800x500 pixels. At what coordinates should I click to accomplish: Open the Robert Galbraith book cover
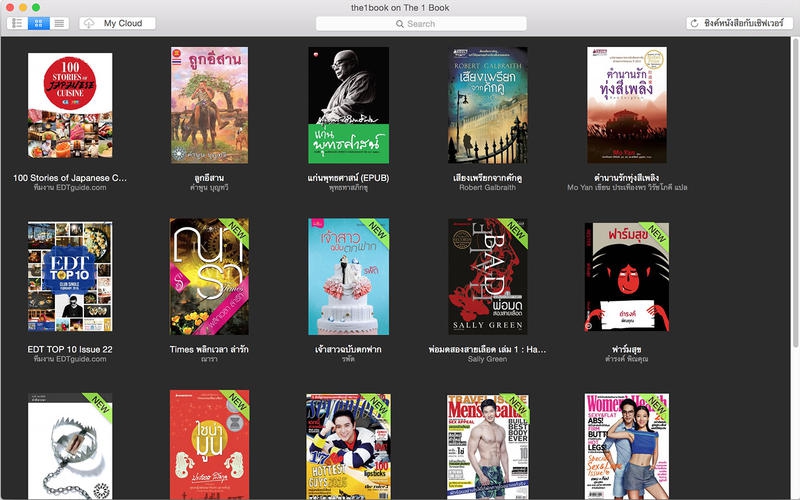coord(488,105)
